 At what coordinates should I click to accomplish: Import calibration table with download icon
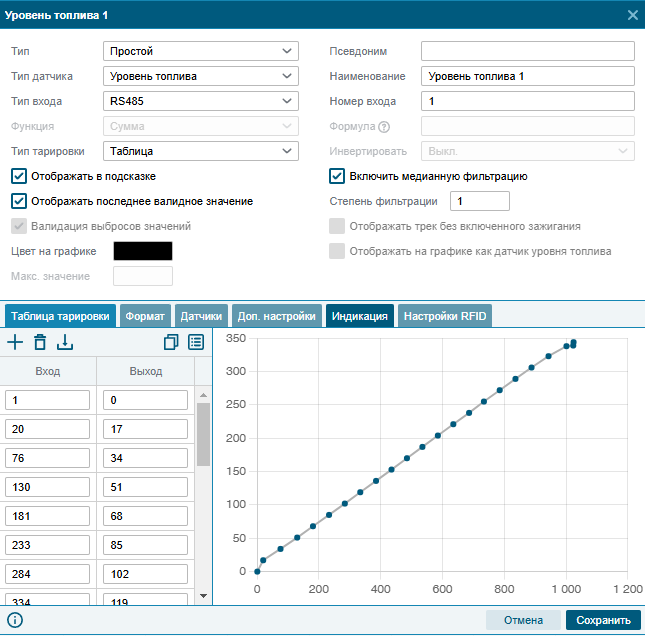click(x=65, y=342)
